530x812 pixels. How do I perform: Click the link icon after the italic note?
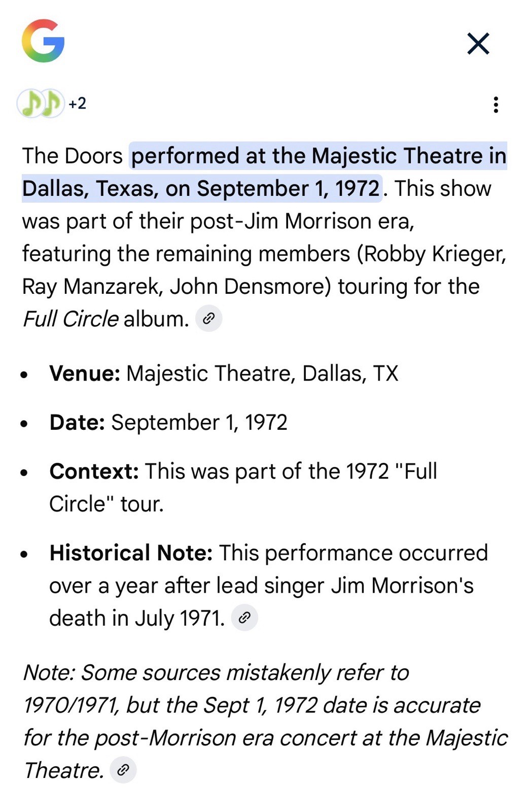point(123,771)
